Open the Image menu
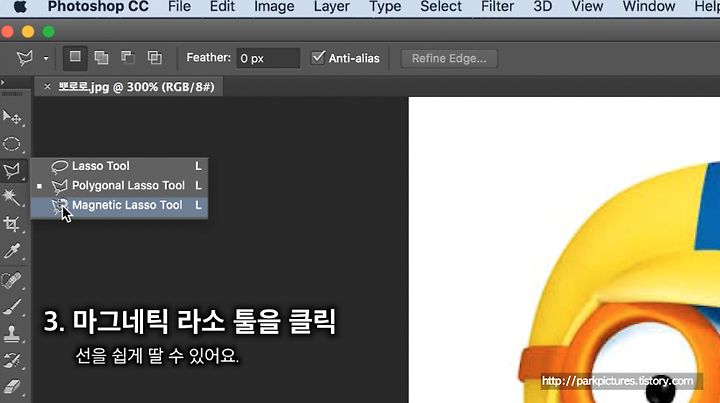The image size is (720, 403). [x=274, y=7]
